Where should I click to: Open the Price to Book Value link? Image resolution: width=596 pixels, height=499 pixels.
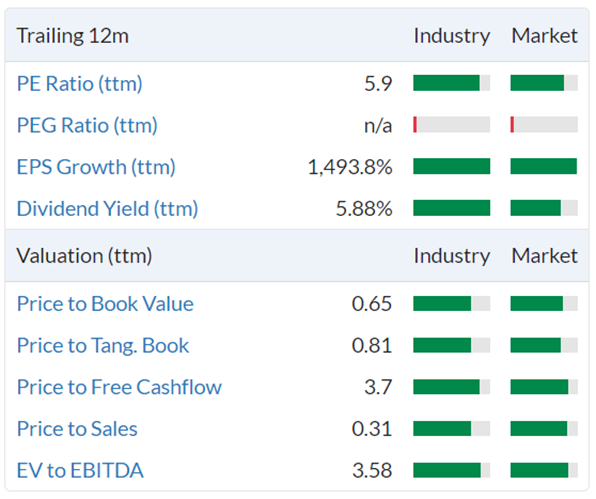(105, 304)
